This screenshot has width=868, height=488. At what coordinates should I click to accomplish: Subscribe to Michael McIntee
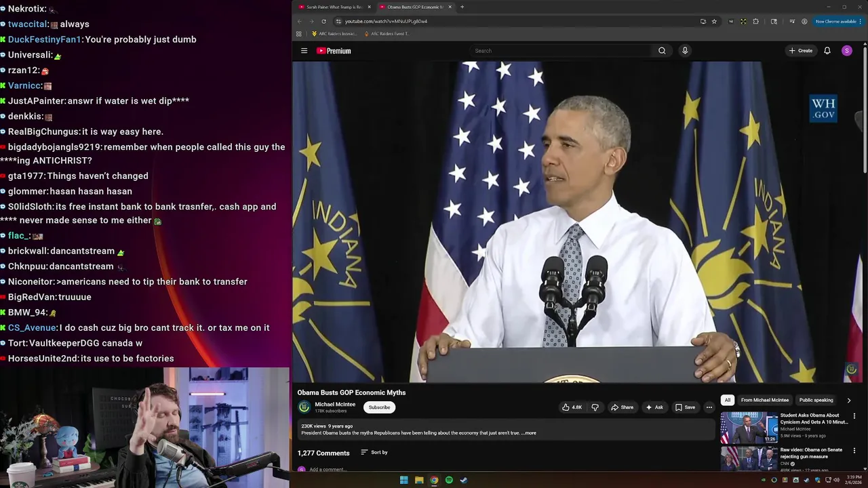tap(379, 407)
